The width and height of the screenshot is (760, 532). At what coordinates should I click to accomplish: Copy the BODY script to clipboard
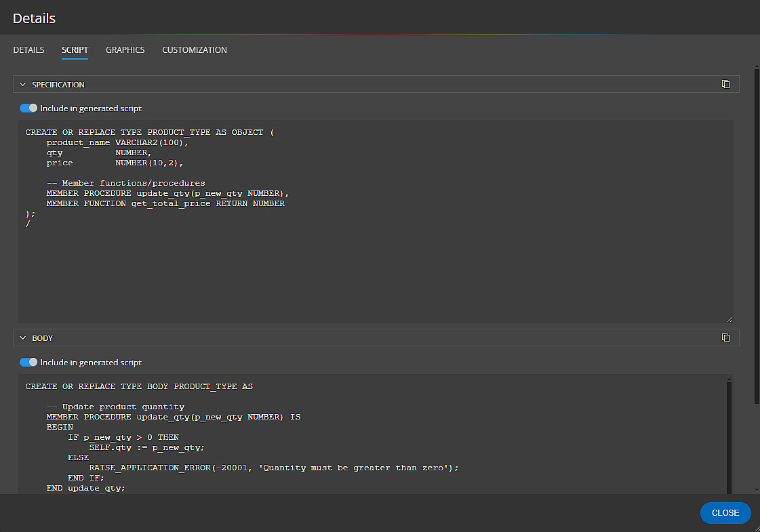(725, 337)
